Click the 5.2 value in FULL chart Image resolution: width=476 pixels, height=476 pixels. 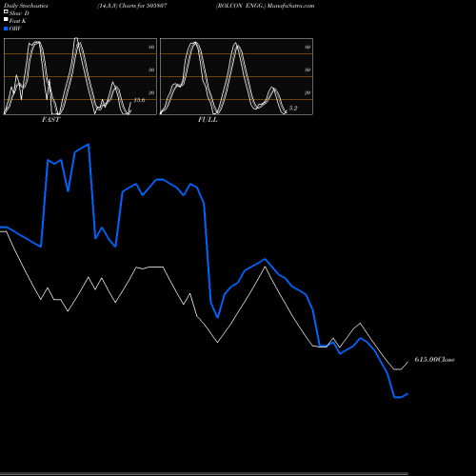293,109
